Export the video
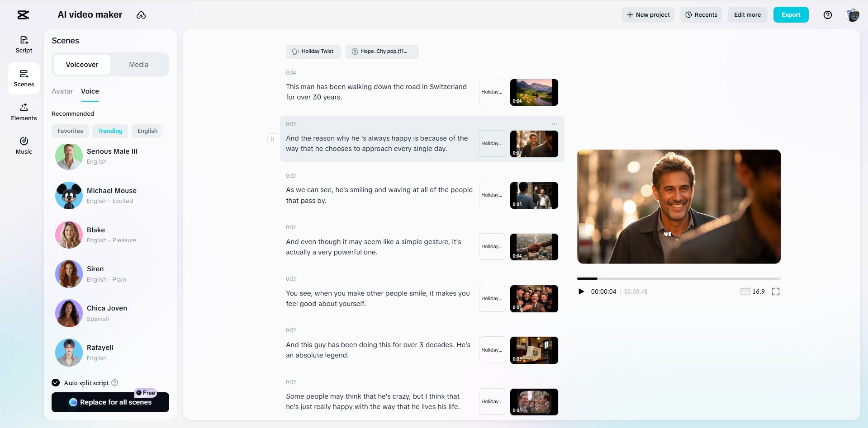 (791, 15)
